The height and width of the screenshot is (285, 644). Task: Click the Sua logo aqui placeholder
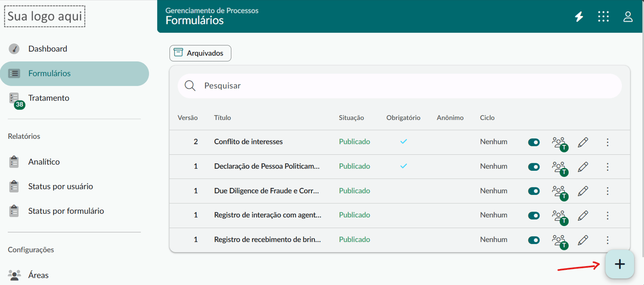coord(45,17)
